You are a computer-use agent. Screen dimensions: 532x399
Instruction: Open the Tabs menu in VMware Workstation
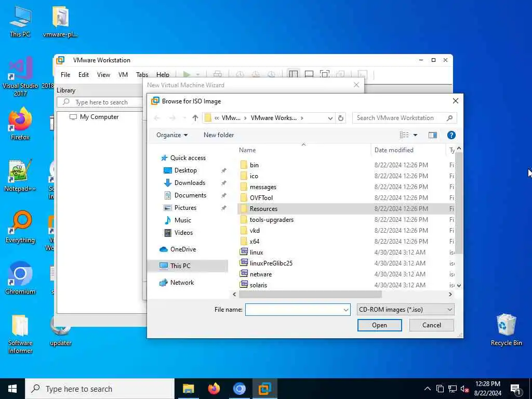[x=142, y=75]
